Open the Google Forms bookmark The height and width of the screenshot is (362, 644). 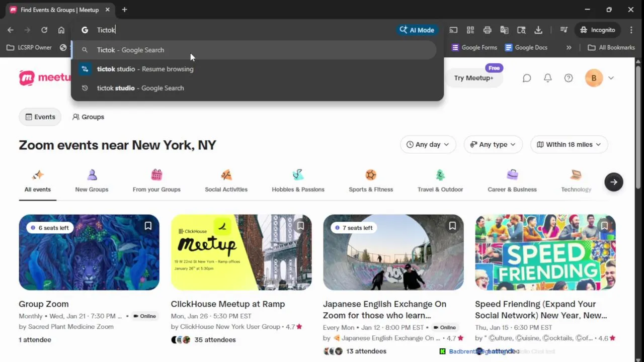point(474,47)
